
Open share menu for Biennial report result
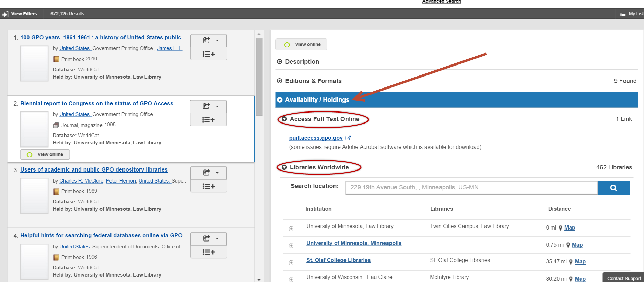(208, 106)
